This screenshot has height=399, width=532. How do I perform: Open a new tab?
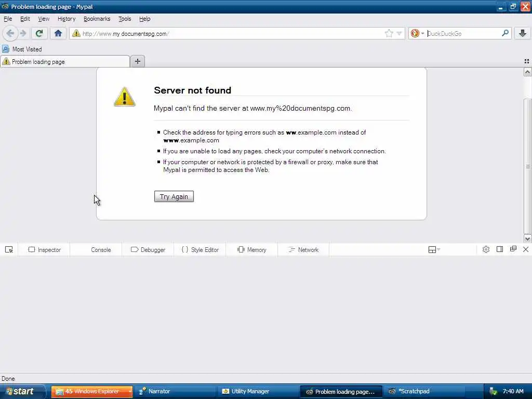(137, 61)
